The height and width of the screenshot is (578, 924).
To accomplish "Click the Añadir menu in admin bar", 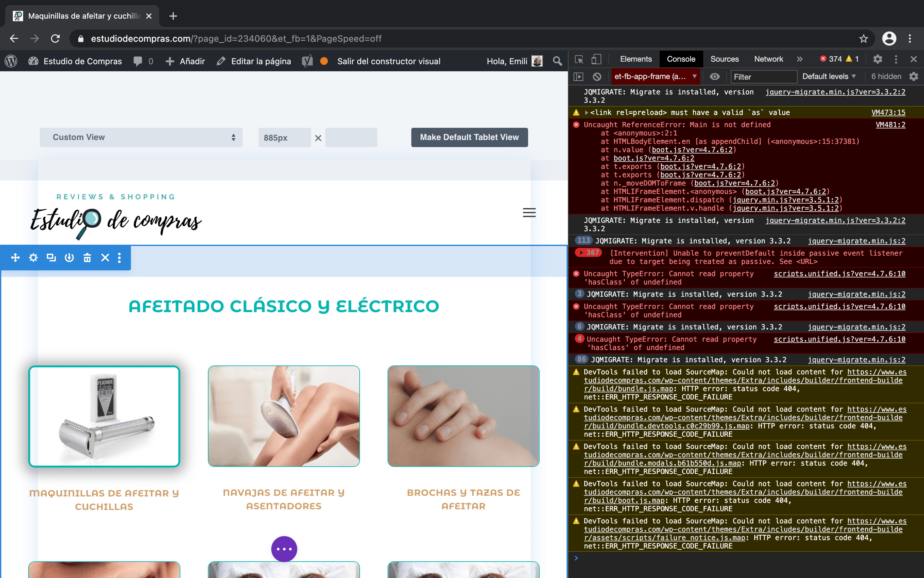I will [x=185, y=61].
